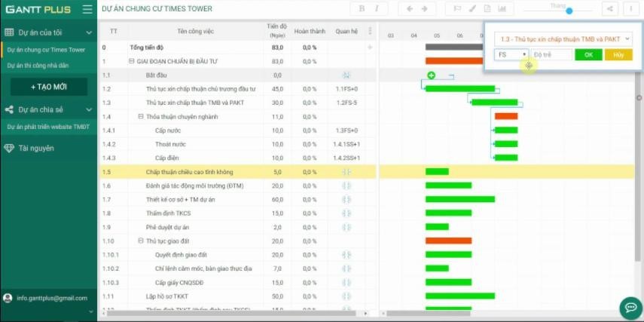Click relation cell 1.1FS+0
Image resolution: width=644 pixels, height=322 pixels.
pos(346,89)
